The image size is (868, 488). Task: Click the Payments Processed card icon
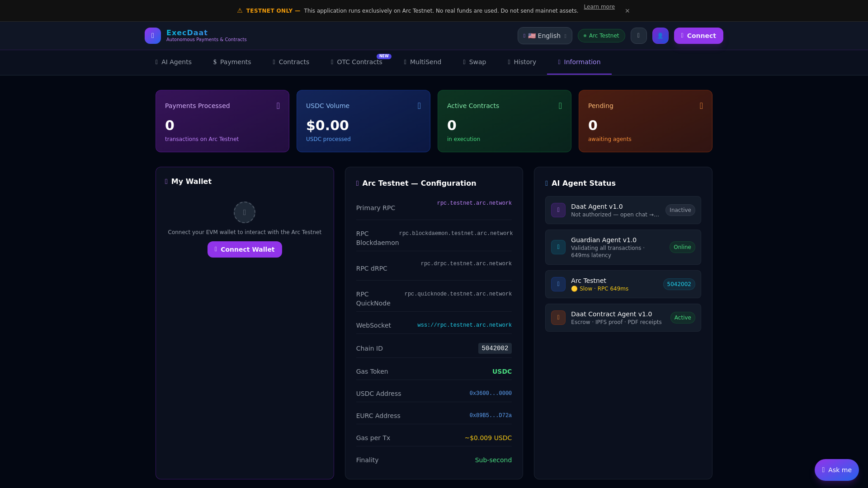[x=278, y=106]
